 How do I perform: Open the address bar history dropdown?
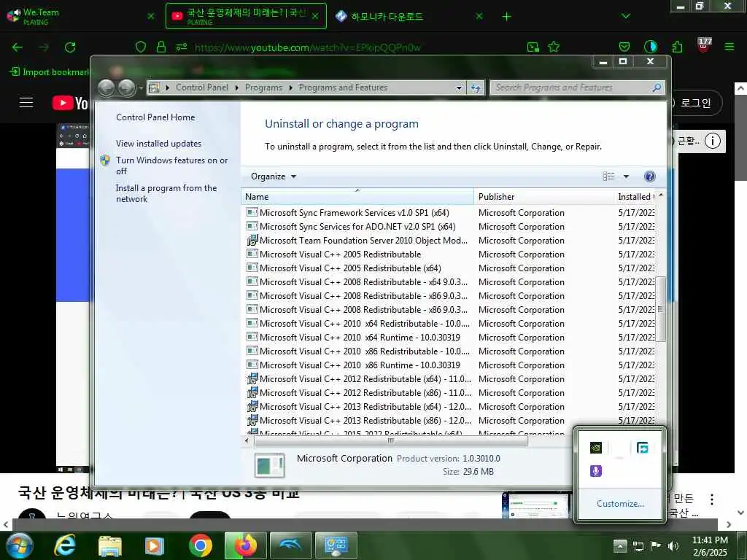459,88
